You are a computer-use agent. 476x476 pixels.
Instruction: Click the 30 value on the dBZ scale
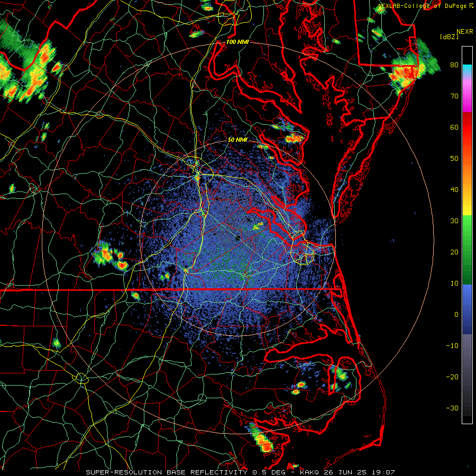pos(454,221)
